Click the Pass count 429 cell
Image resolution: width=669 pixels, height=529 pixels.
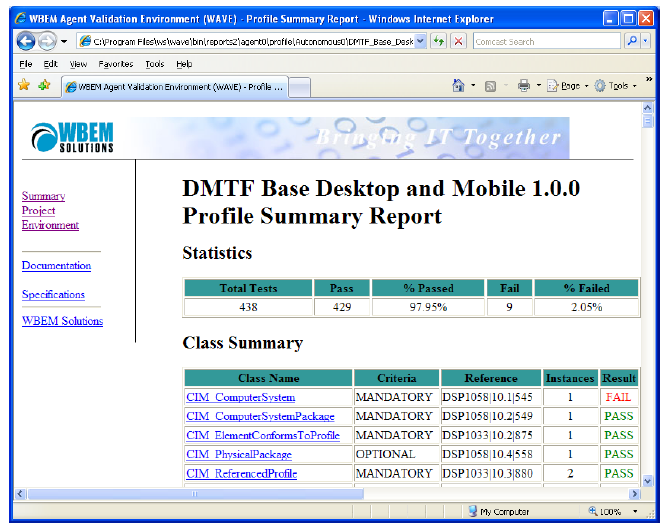342,307
